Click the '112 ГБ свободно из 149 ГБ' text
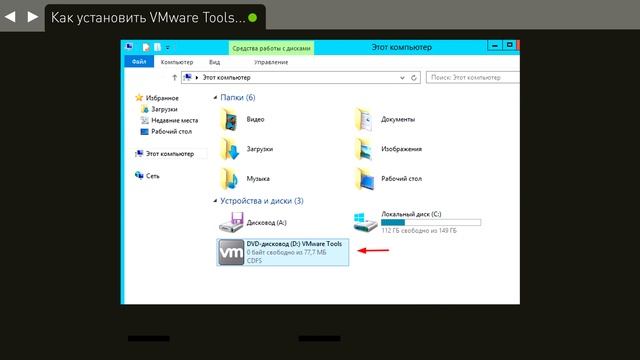Screen dimensions: 640x360 (419, 231)
